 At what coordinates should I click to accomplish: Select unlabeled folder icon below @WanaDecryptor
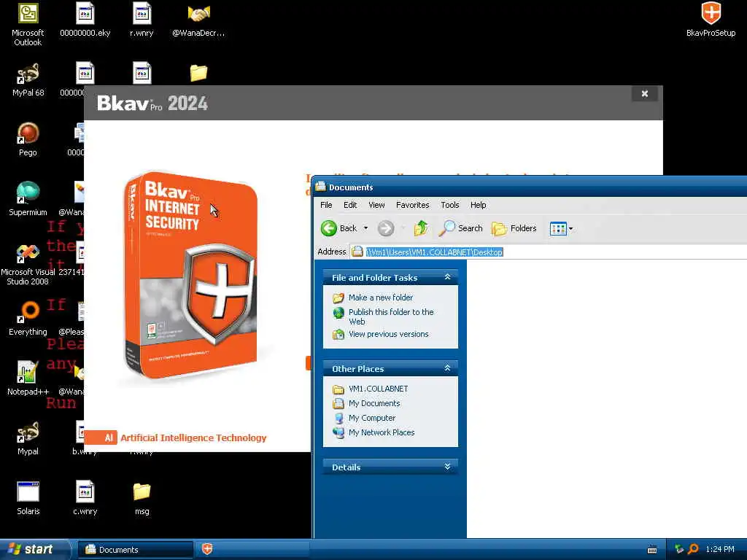tap(198, 73)
